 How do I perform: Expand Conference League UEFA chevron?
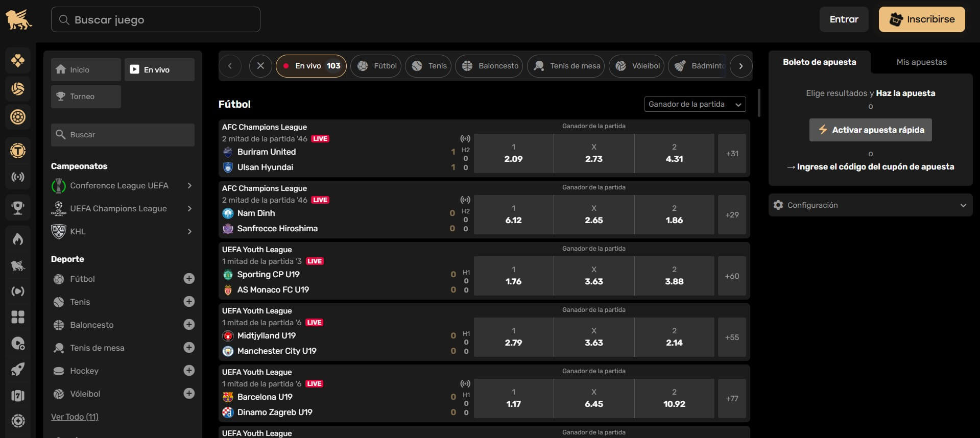point(189,186)
